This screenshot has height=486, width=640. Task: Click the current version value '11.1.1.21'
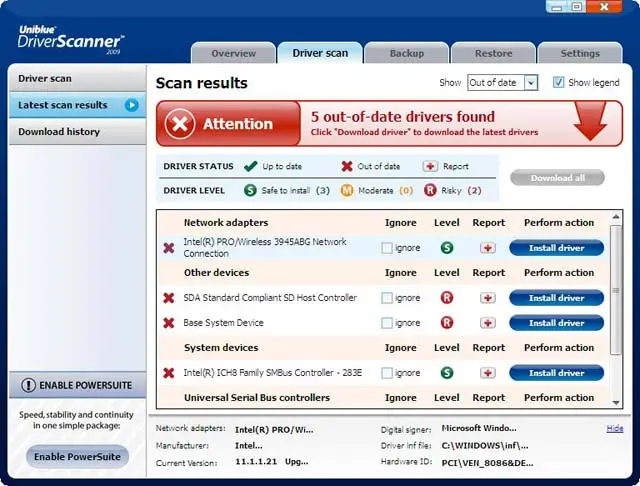tap(256, 462)
